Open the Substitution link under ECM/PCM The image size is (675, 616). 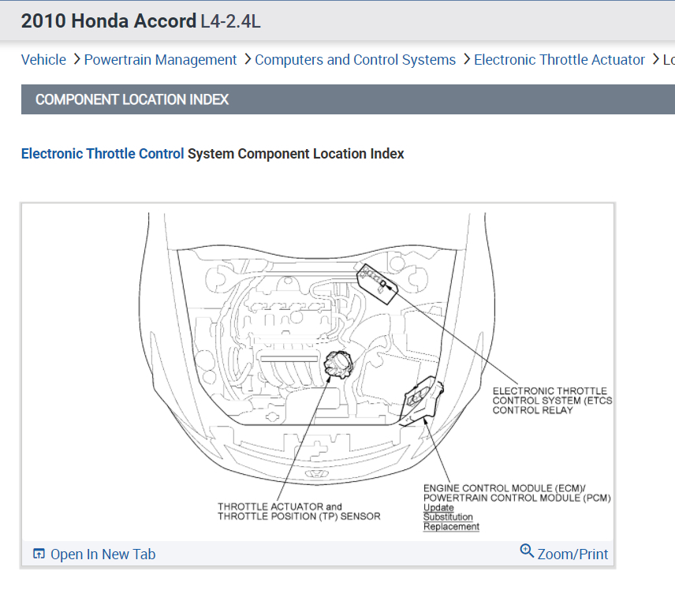(448, 517)
